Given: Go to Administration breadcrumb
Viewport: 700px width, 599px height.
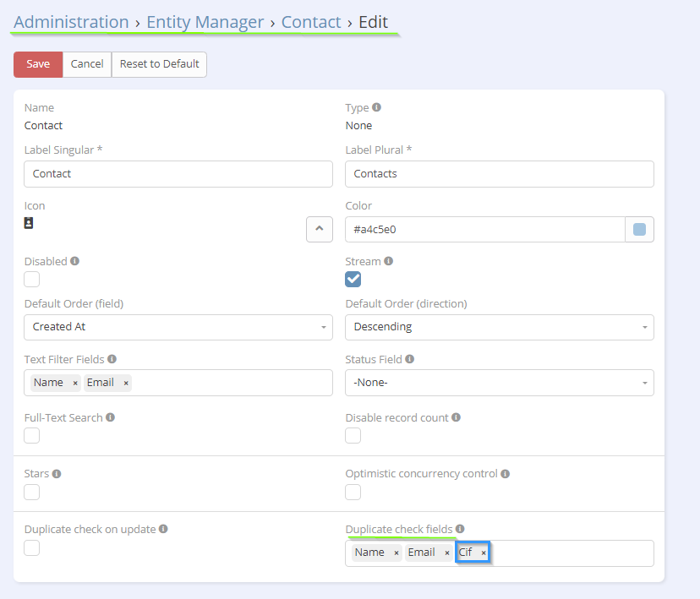Looking at the screenshot, I should click(71, 22).
